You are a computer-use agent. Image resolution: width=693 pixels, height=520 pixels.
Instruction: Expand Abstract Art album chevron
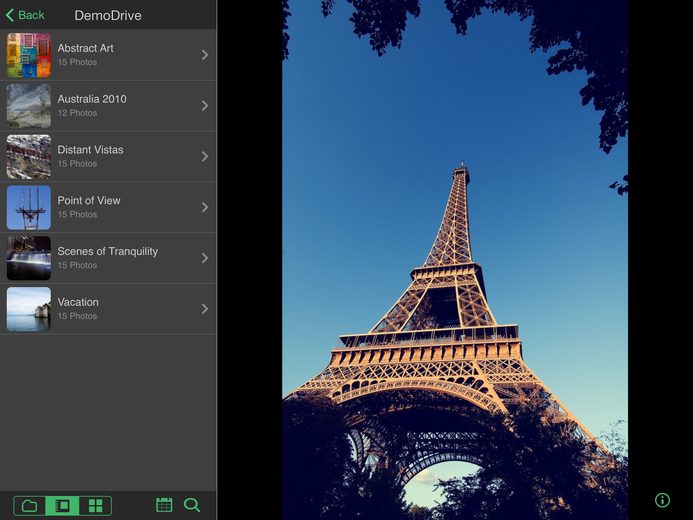pos(205,55)
